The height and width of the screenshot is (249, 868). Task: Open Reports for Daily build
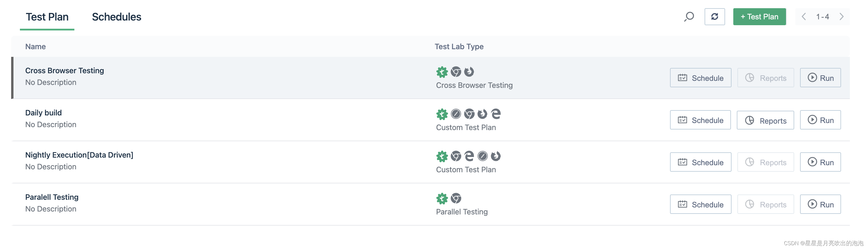click(765, 120)
